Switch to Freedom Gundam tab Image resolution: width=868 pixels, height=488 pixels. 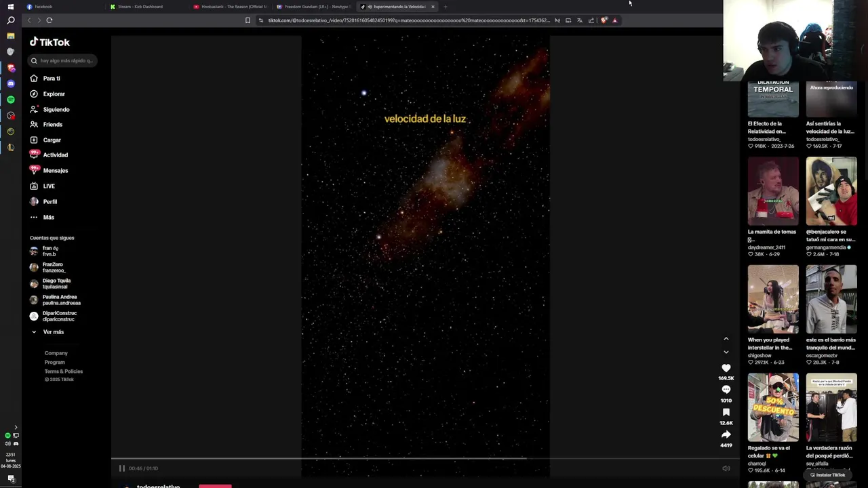point(314,7)
